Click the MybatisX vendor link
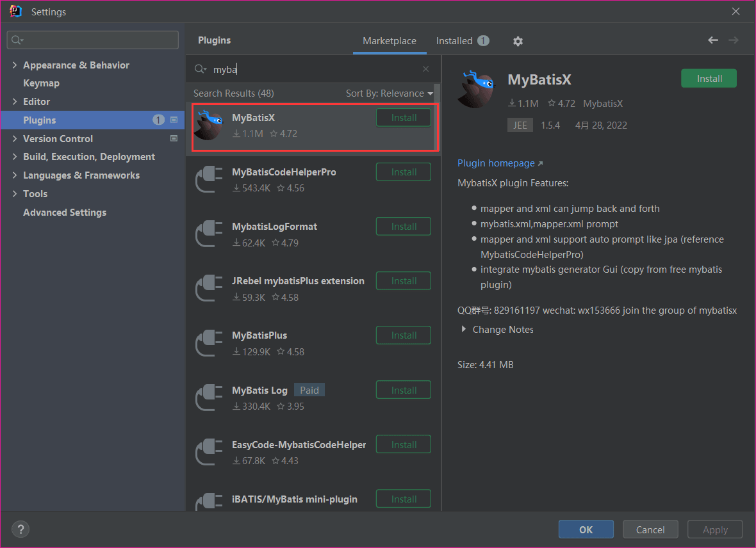 click(x=603, y=104)
